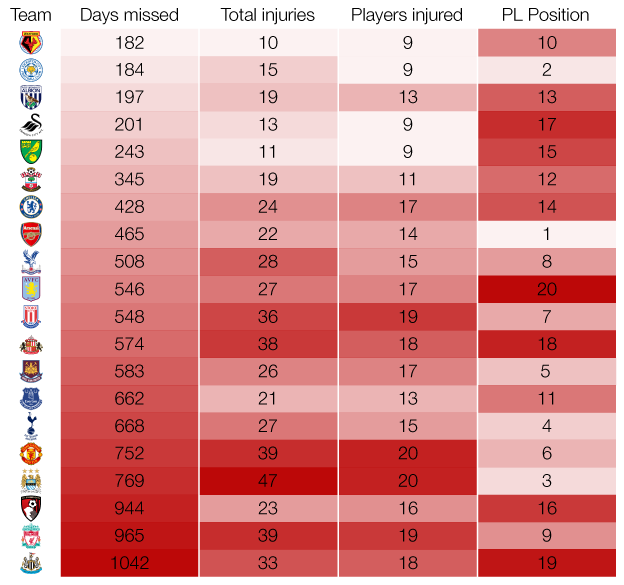Select the Arsenal cannon crest

[31, 234]
